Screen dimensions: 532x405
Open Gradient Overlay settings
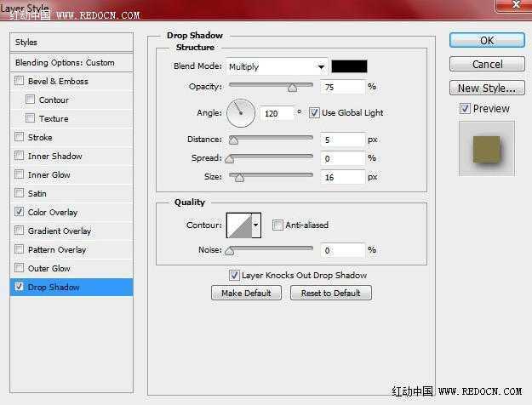pyautogui.click(x=60, y=231)
